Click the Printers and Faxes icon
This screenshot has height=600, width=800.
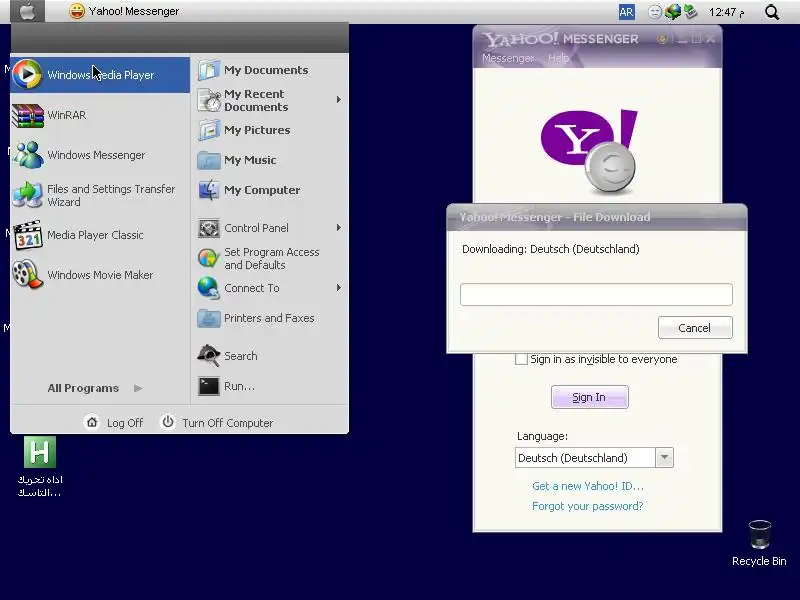tap(209, 318)
